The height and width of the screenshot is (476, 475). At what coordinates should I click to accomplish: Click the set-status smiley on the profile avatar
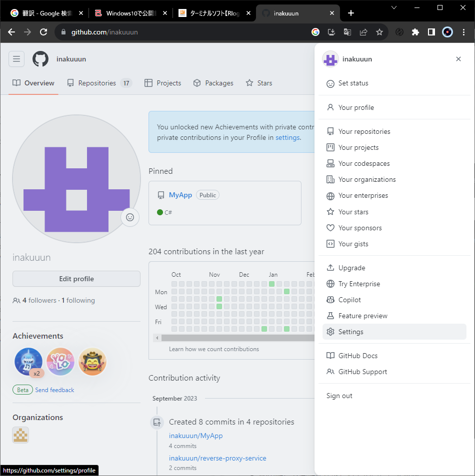click(x=130, y=217)
